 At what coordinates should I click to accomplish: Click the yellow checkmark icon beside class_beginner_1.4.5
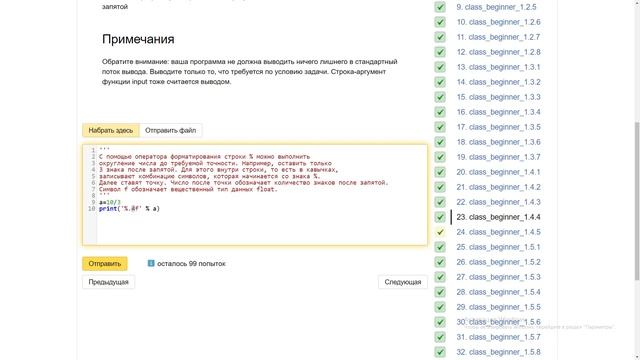[440, 232]
